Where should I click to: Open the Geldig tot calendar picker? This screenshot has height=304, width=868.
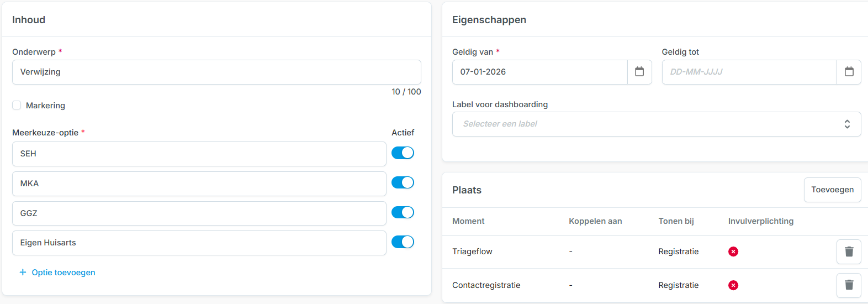click(849, 72)
